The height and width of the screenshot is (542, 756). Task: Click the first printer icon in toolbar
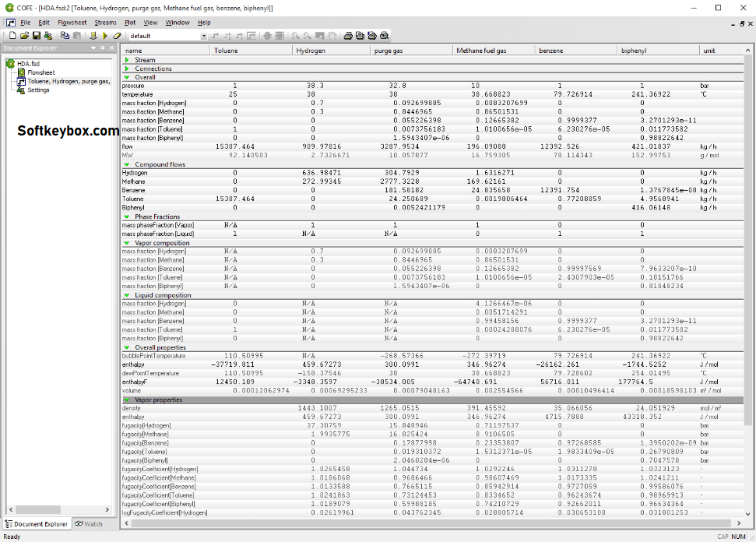[x=348, y=36]
